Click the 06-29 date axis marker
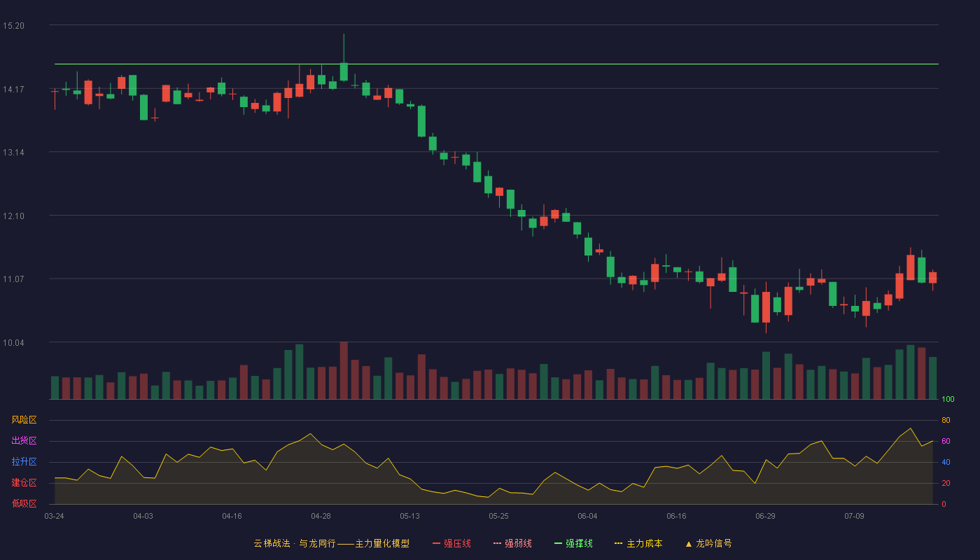The height and width of the screenshot is (560, 980). [x=765, y=516]
